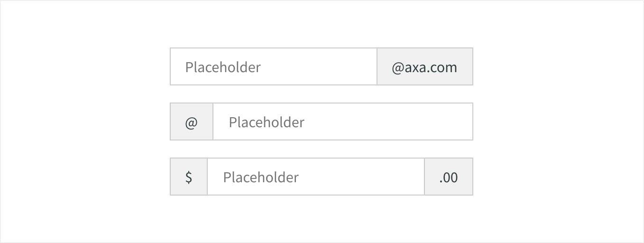The height and width of the screenshot is (243, 644).
Task: Select the gray @axa.com box
Action: 425,67
